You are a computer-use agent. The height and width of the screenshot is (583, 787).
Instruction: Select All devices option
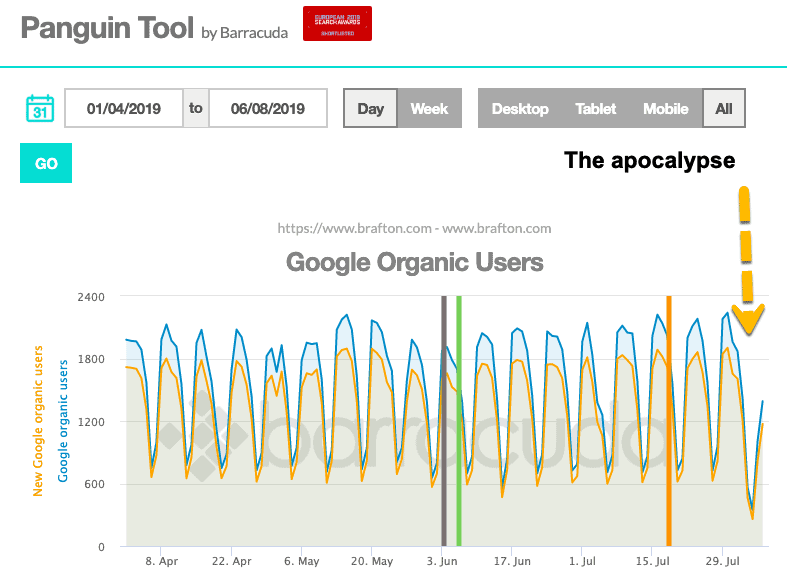coord(724,108)
